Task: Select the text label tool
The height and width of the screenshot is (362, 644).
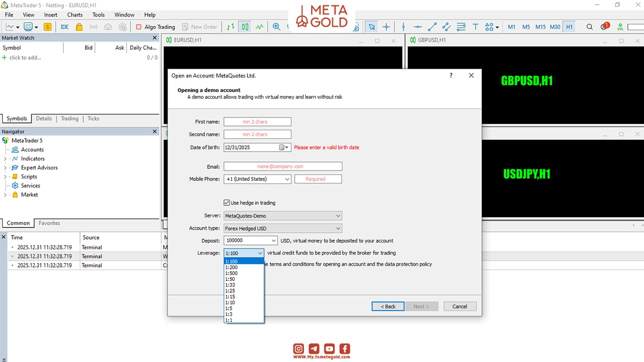Action: [x=475, y=27]
